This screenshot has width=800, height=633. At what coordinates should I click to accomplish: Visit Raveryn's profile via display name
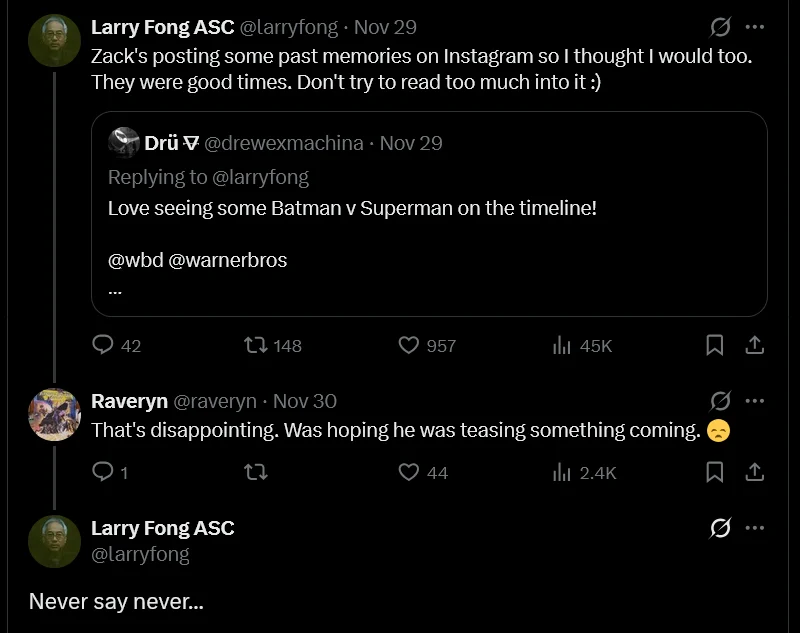click(x=129, y=401)
